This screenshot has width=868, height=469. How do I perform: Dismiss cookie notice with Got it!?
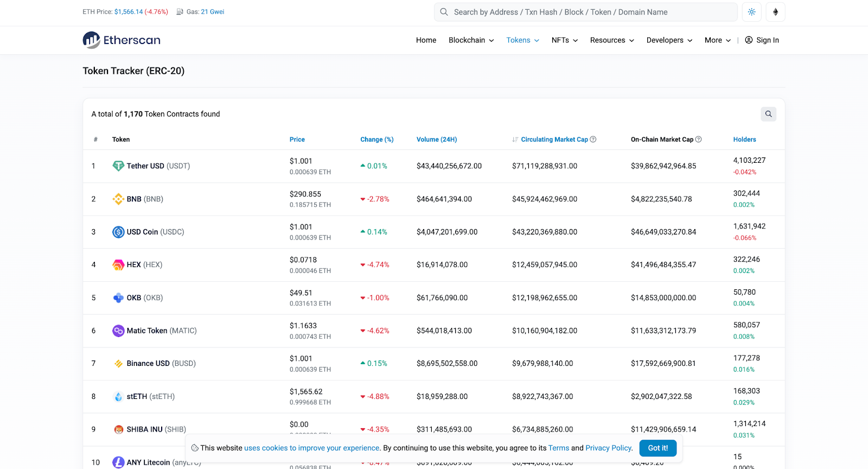(658, 448)
